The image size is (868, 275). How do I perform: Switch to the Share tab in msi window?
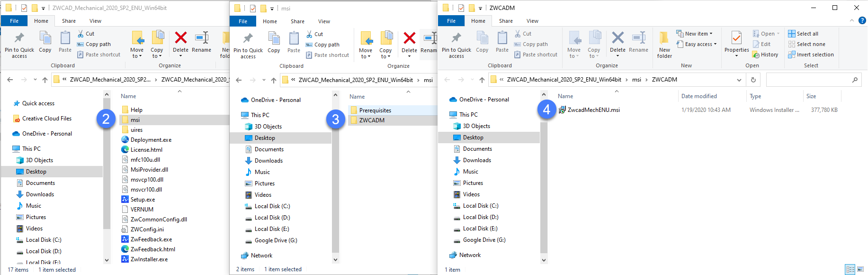tap(297, 21)
